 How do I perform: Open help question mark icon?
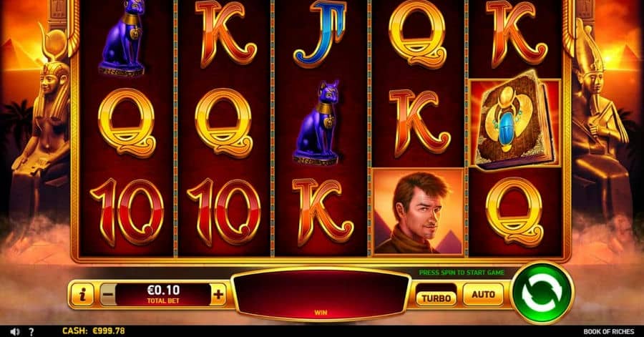click(x=31, y=332)
